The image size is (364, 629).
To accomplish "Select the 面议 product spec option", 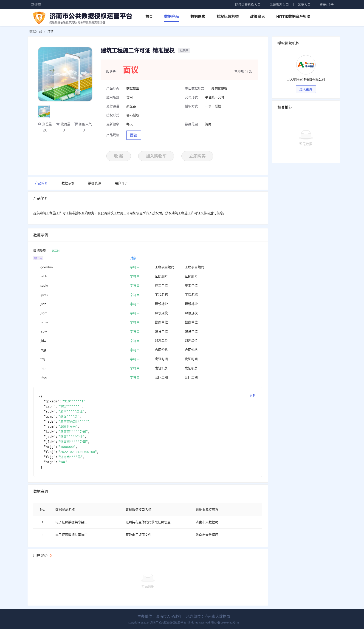I will (133, 135).
